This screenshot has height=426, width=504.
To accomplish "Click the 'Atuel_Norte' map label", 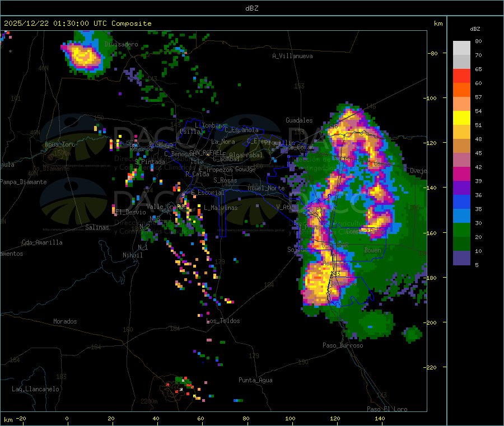I will (x=266, y=188).
